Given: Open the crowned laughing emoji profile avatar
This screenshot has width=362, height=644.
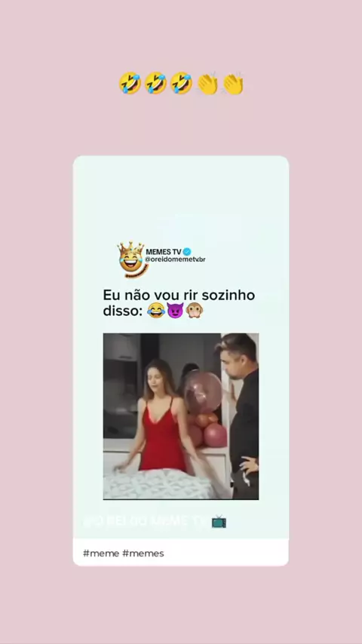Looking at the screenshot, I should pyautogui.click(x=131, y=259).
